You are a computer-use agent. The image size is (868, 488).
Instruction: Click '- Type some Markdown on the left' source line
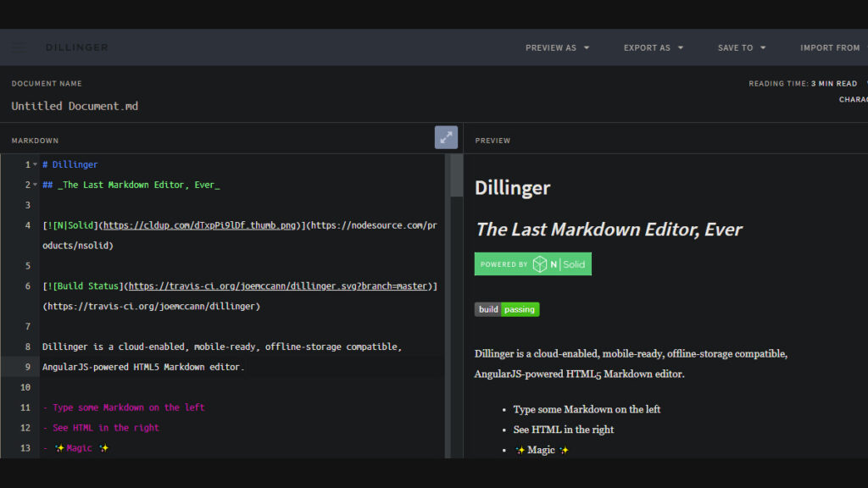pyautogui.click(x=124, y=408)
